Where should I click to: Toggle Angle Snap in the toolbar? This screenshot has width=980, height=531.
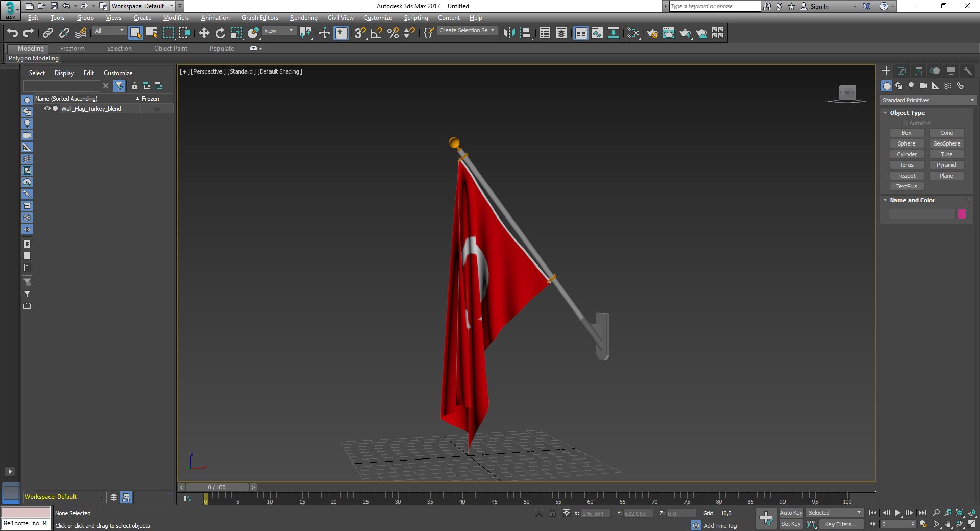click(376, 33)
